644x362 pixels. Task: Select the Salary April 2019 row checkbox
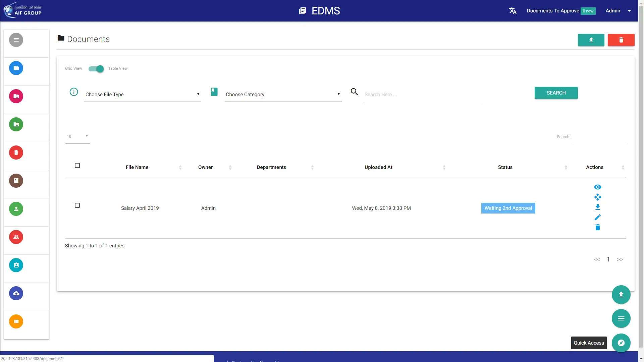tap(77, 205)
